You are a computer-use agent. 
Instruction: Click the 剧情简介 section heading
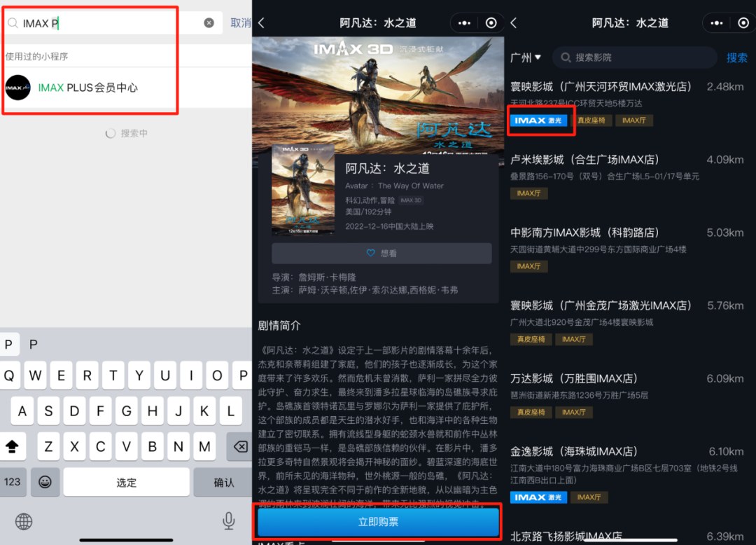tap(279, 326)
